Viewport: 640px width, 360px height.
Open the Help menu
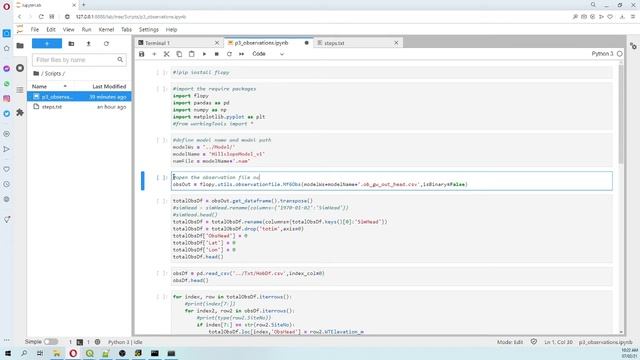(x=171, y=29)
